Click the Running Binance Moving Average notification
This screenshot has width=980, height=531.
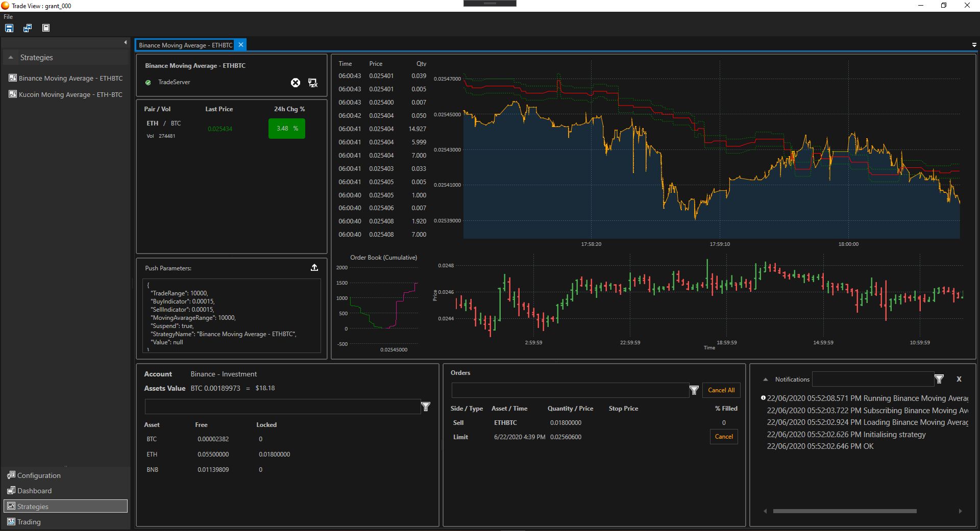pos(867,398)
